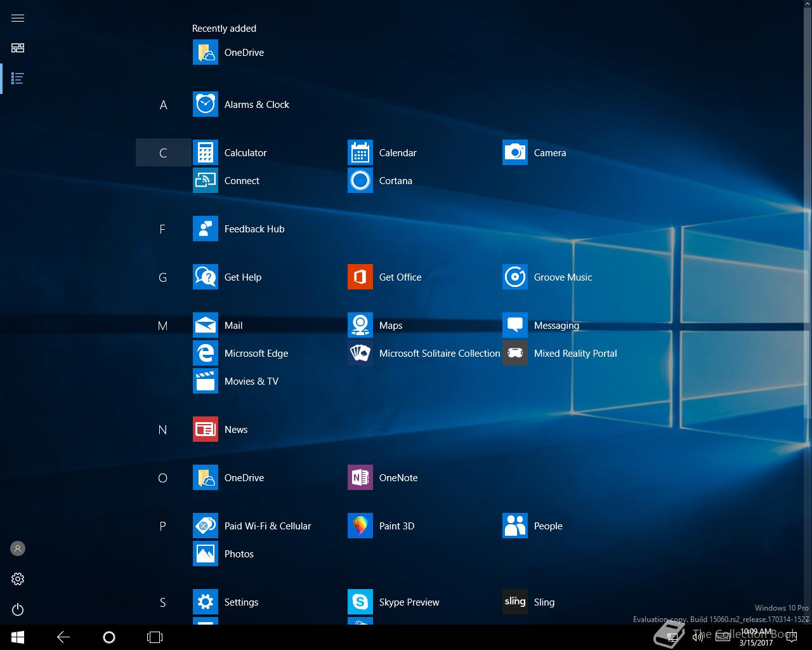The image size is (812, 650).
Task: Click the Windows Start button
Action: [18, 637]
